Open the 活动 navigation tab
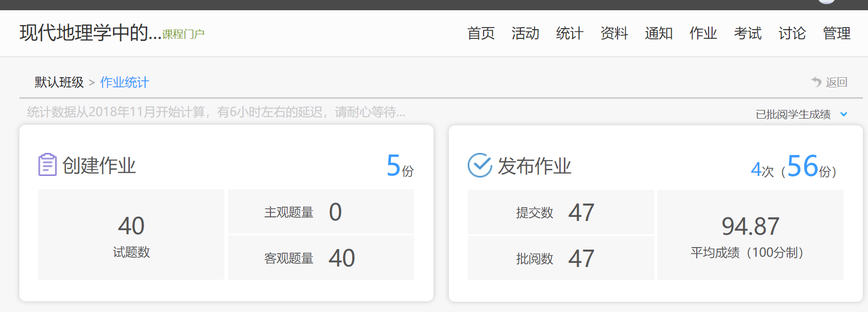The height and width of the screenshot is (312, 868). (525, 33)
